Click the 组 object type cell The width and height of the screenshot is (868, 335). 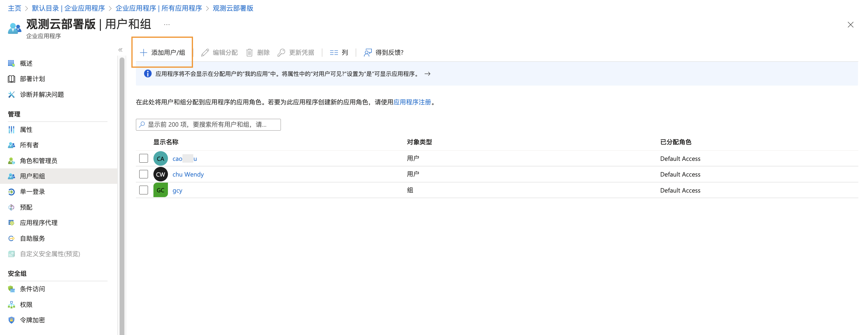click(x=410, y=190)
